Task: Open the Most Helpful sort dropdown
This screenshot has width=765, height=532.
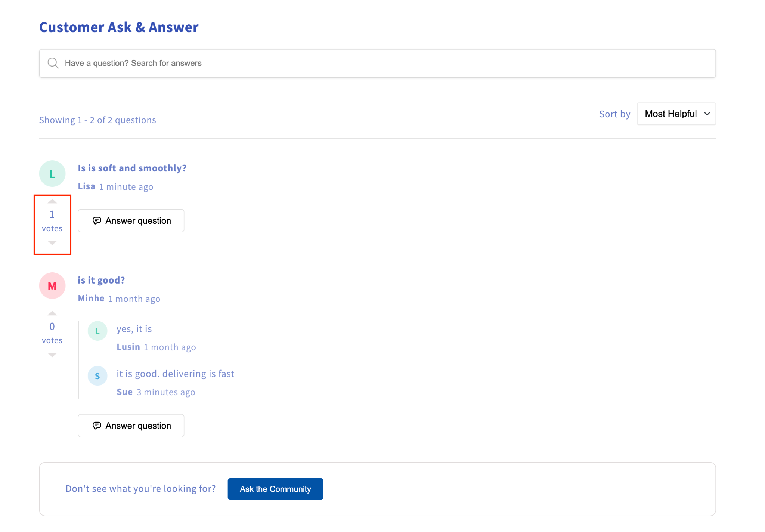Action: (x=671, y=114)
